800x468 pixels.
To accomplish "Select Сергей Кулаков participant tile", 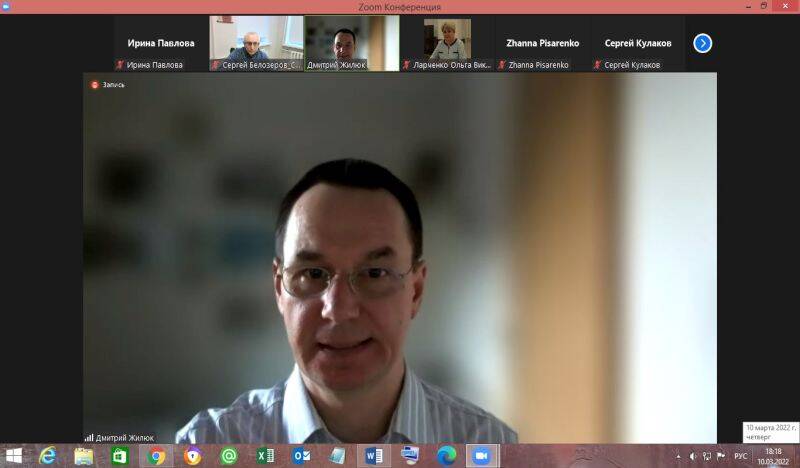I will coord(638,43).
